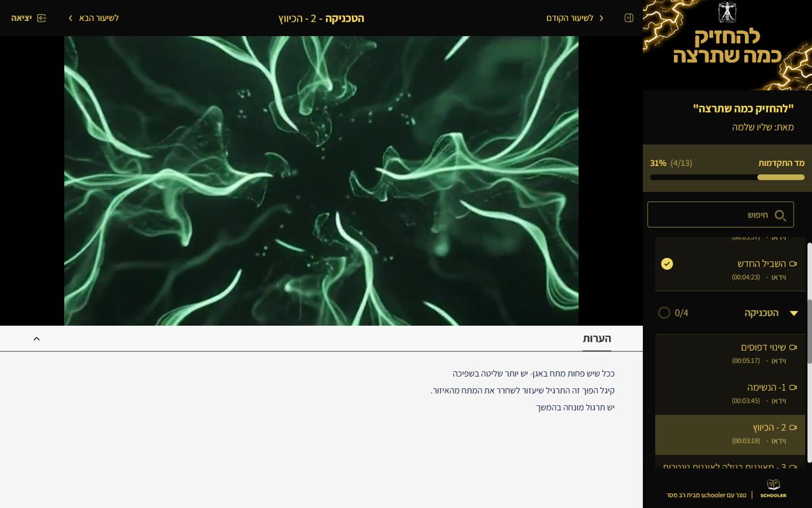Viewport: 812px width, 508px height.
Task: Click duration (00:04:23) under השביל החדש
Action: click(x=746, y=277)
